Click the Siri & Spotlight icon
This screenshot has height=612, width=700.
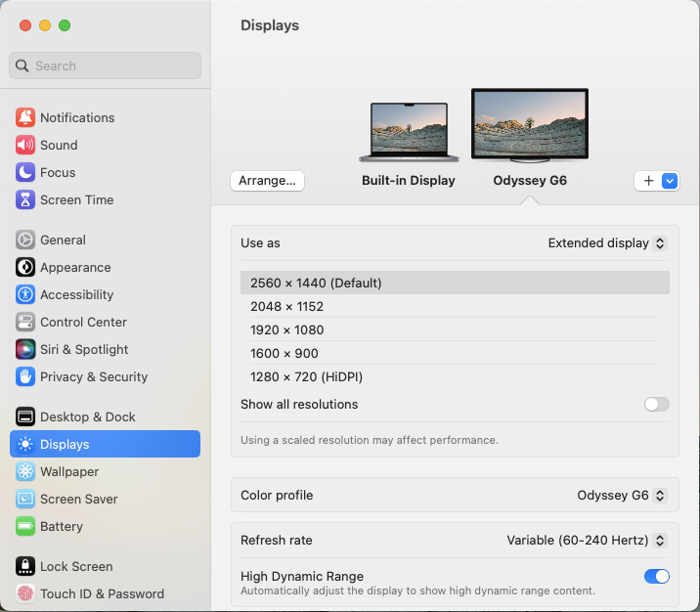pos(25,349)
